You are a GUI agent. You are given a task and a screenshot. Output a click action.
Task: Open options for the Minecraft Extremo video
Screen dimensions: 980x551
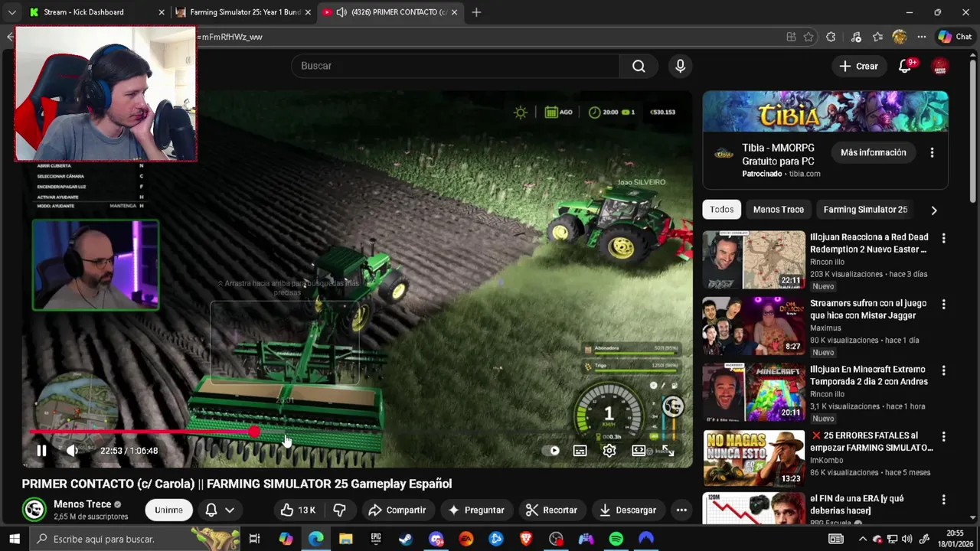pyautogui.click(x=943, y=370)
